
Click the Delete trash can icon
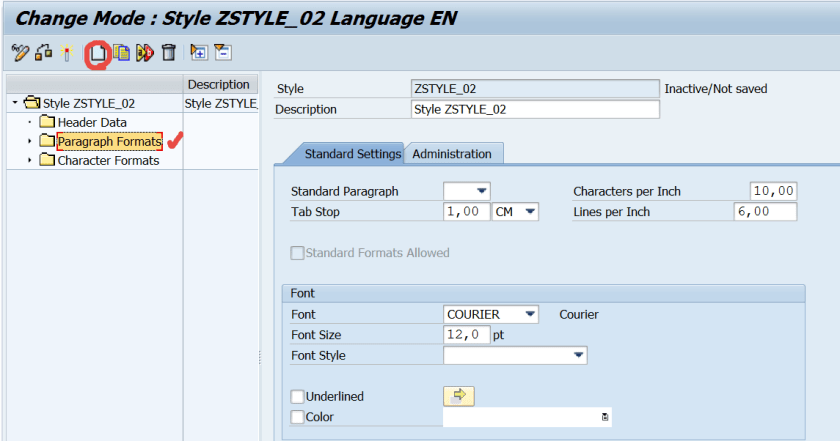coord(169,53)
